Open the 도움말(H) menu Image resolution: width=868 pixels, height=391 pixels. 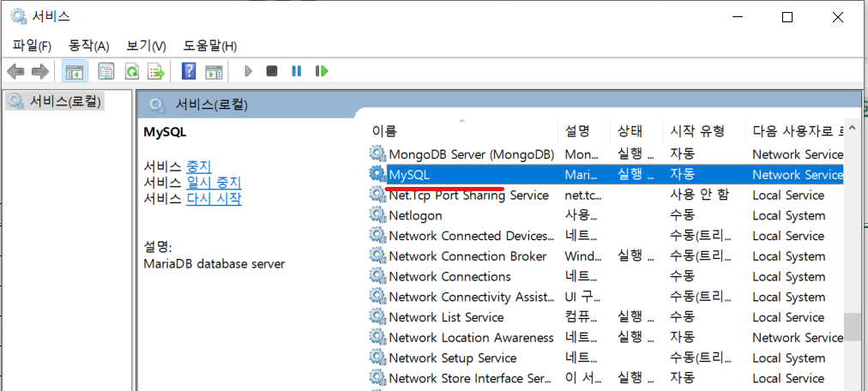coord(210,45)
